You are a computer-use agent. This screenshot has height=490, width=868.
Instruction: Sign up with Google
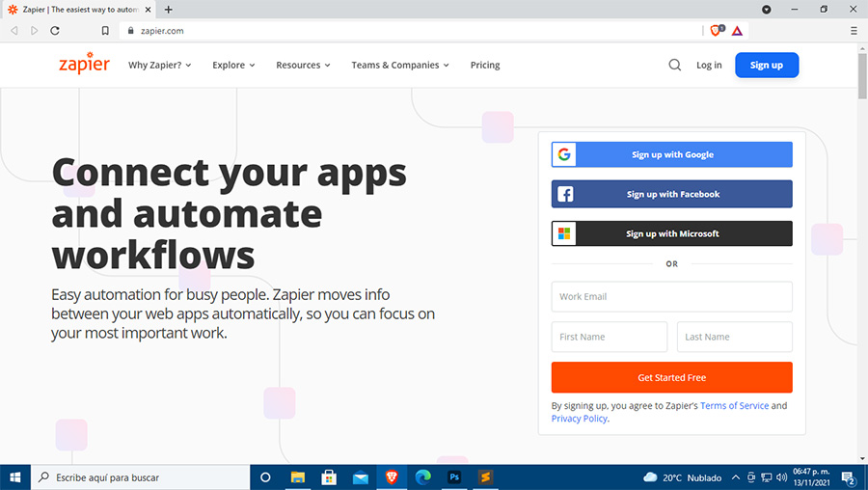(x=671, y=154)
